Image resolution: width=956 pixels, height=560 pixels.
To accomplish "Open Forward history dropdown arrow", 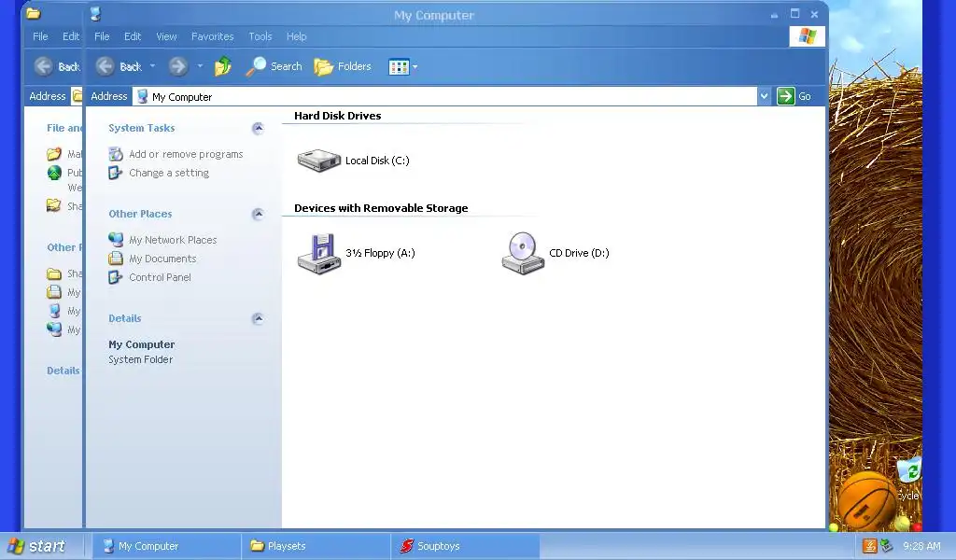I will point(200,66).
